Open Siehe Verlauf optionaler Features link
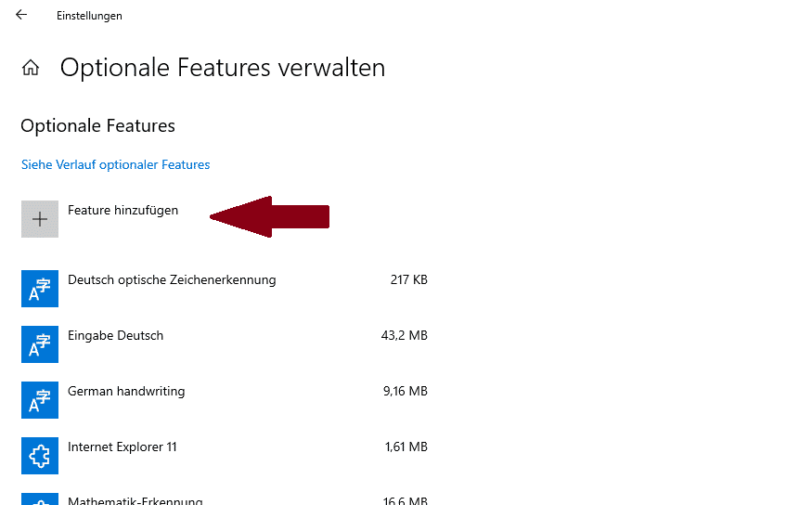The image size is (812, 505). coord(115,164)
